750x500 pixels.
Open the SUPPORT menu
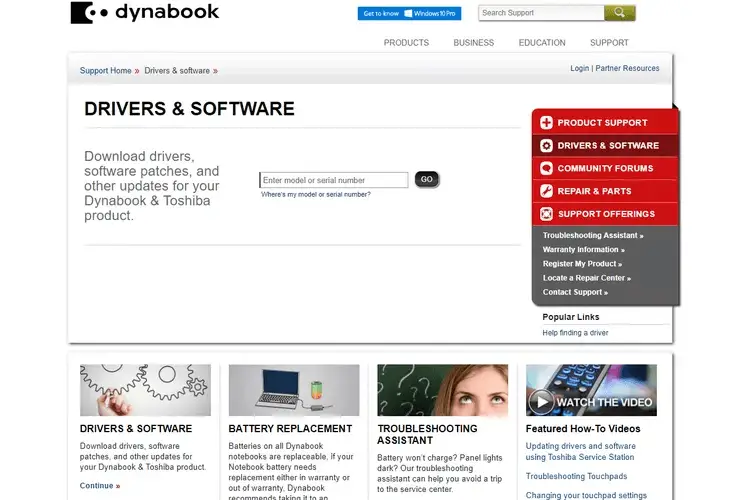click(x=609, y=43)
